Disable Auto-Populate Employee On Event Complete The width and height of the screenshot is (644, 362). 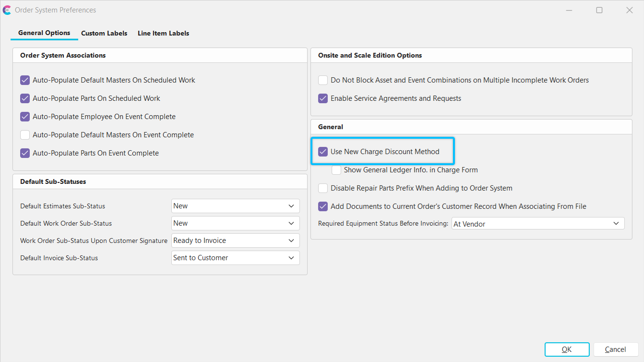coord(25,117)
